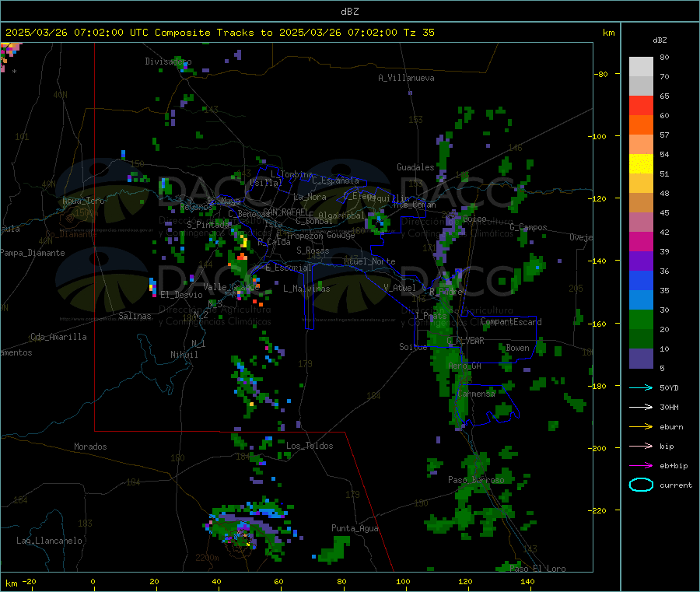700x592 pixels.
Task: Click the 'Carmensa' map label
Action: (x=476, y=394)
